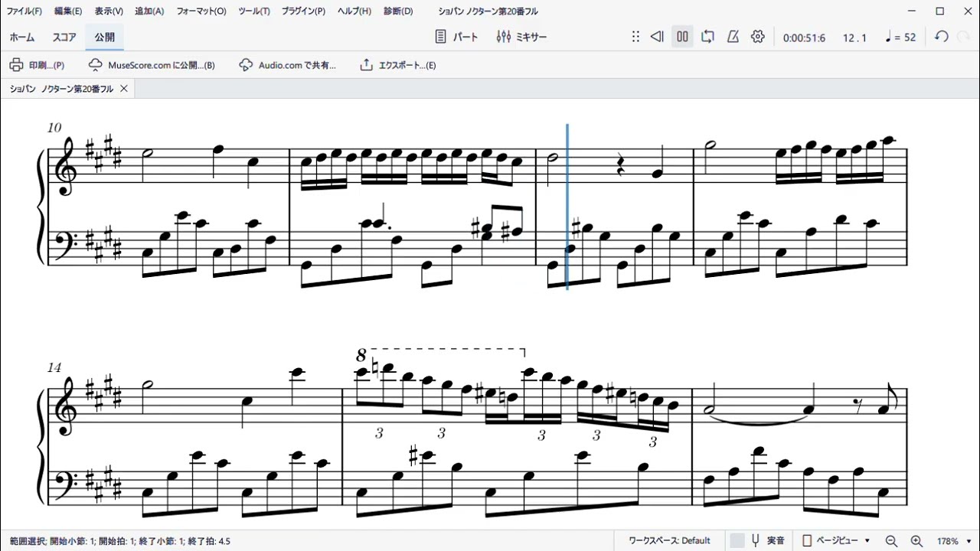Redo the last undone action
The height and width of the screenshot is (551, 980).
[x=963, y=37]
